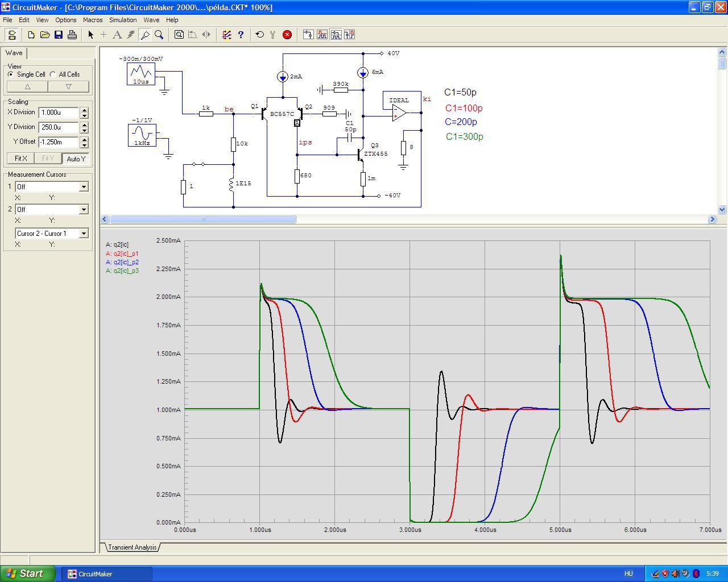Select the Single Cell radio button
The height and width of the screenshot is (582, 728).
(x=11, y=74)
